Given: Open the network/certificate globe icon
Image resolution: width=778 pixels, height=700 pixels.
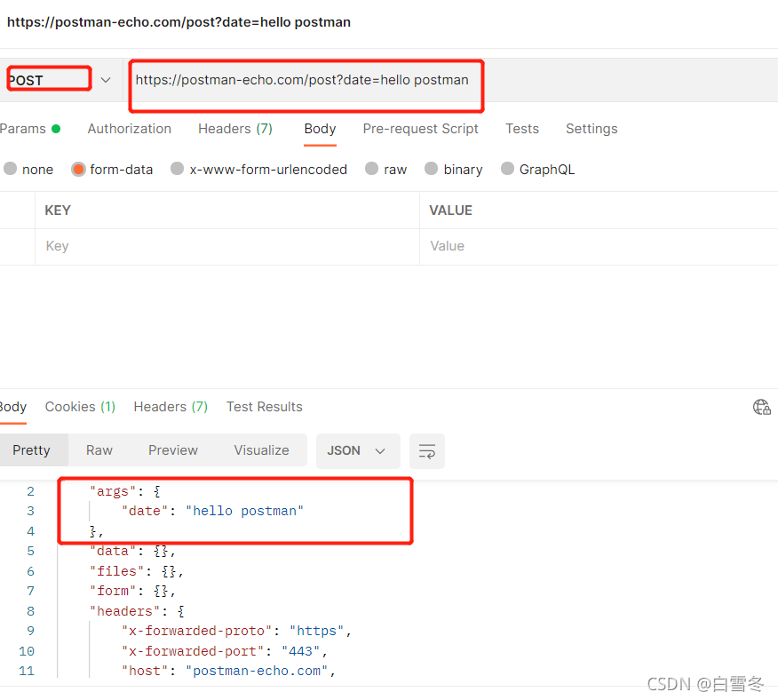Looking at the screenshot, I should (x=761, y=407).
